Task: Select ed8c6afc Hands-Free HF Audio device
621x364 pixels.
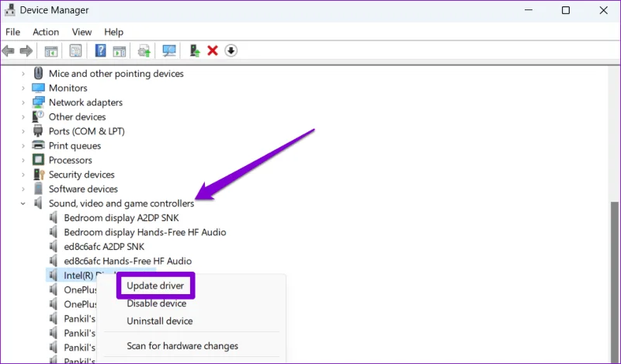Action: (127, 261)
